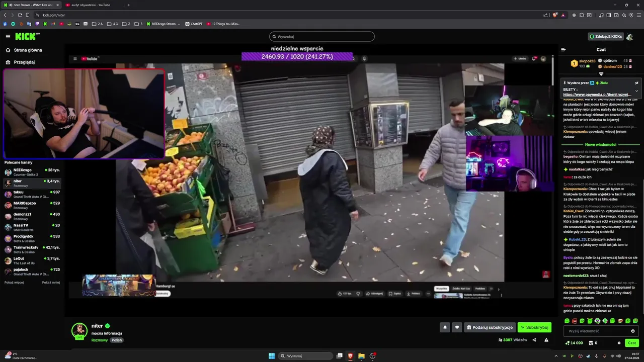Go to Strona główna in sidebar
This screenshot has width=644, height=362.
[24, 50]
